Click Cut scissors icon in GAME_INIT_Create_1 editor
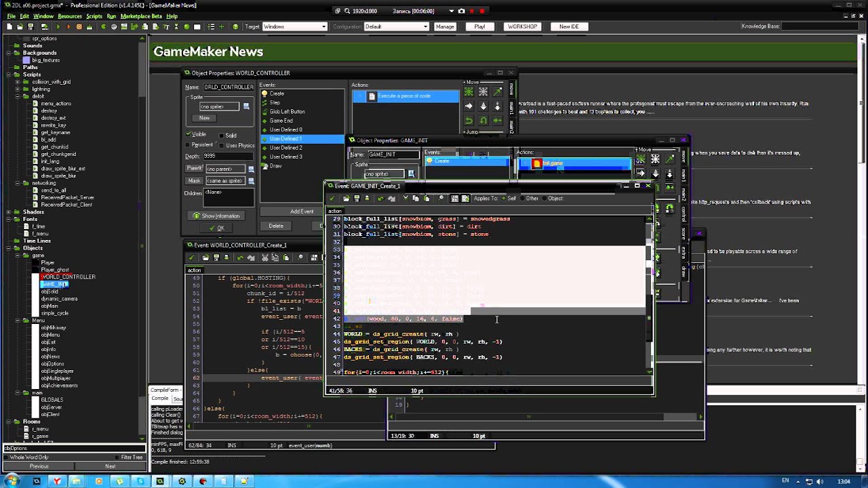Image resolution: width=868 pixels, height=488 pixels. (x=406, y=198)
